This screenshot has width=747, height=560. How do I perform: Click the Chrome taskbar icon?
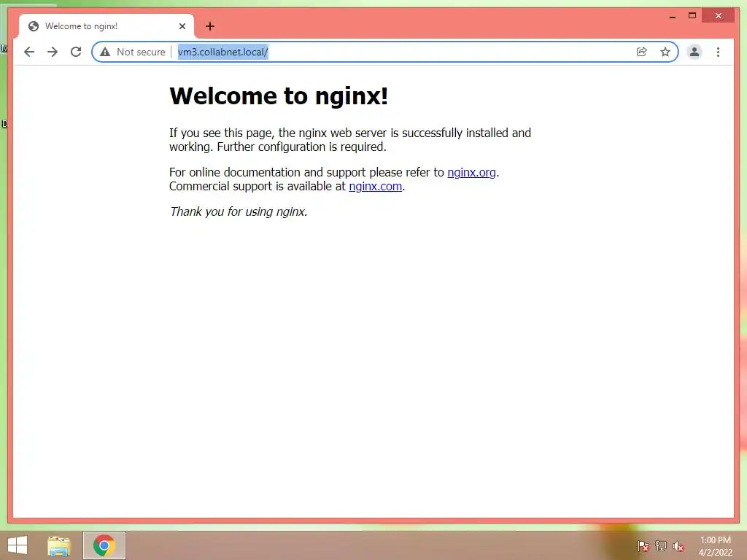pyautogui.click(x=104, y=545)
